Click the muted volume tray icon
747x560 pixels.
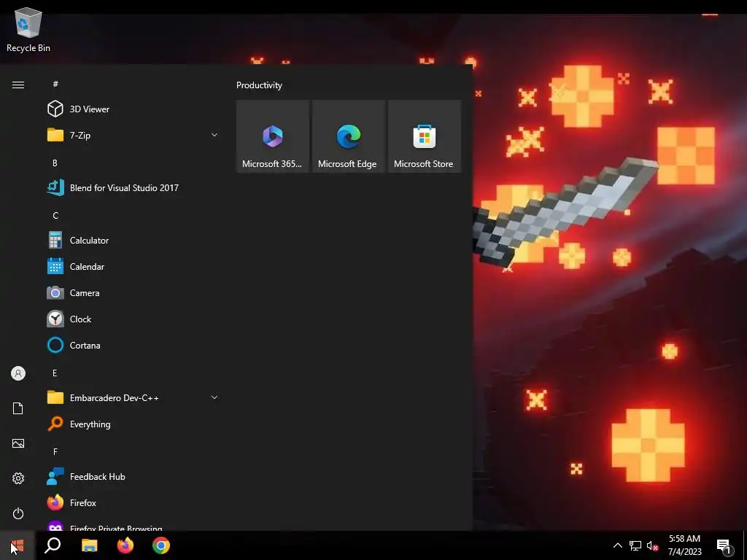click(x=652, y=545)
